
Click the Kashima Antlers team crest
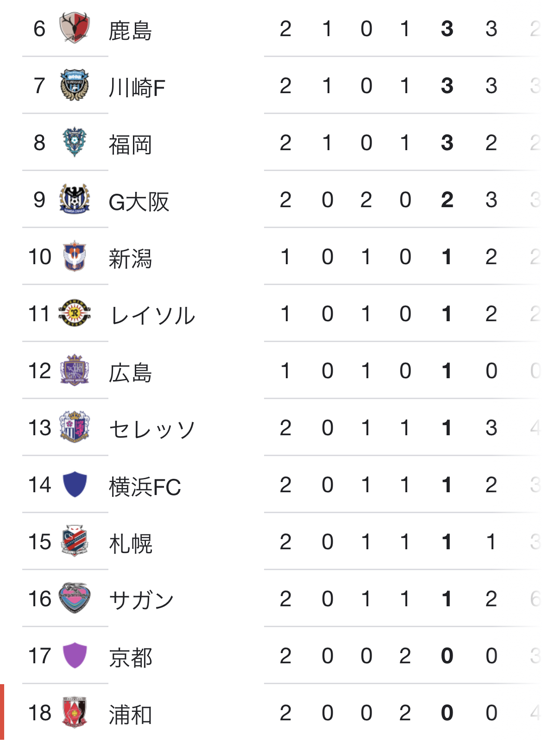74,28
